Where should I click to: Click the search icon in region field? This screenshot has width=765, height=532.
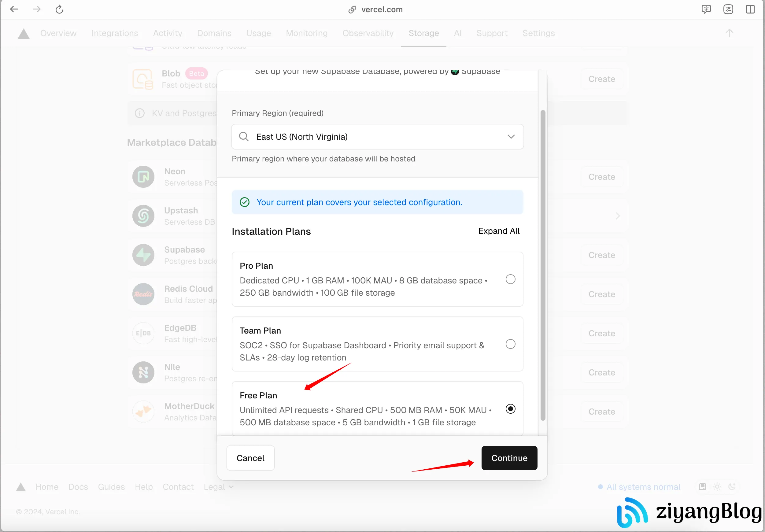pyautogui.click(x=244, y=137)
